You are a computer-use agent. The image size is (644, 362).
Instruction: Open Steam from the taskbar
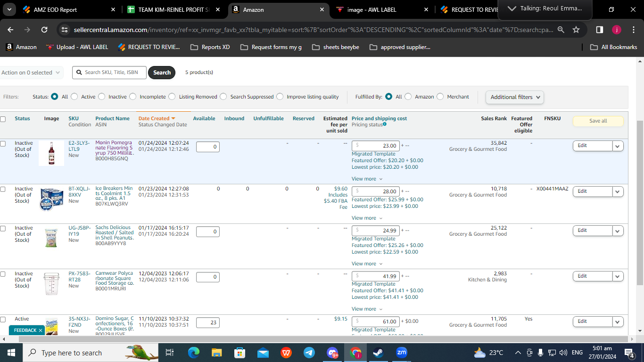tap(379, 353)
